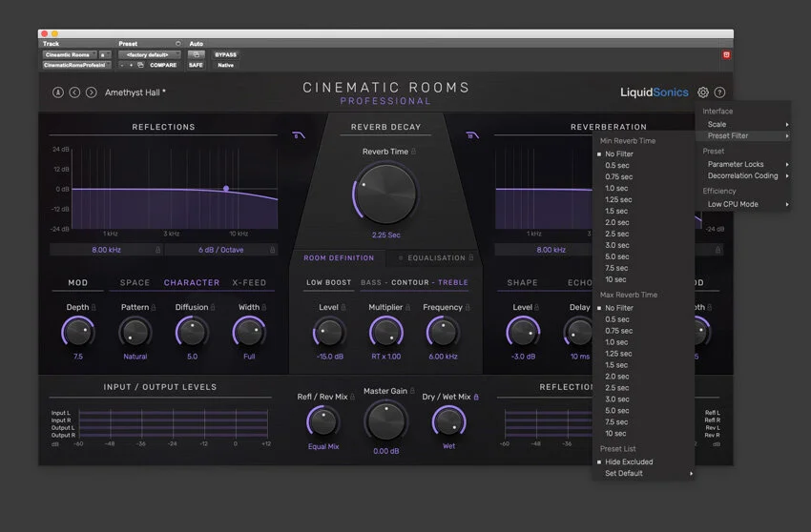Toggle the Frequency parameter lock icon
Viewport: 811px width, 532px height.
[468, 307]
